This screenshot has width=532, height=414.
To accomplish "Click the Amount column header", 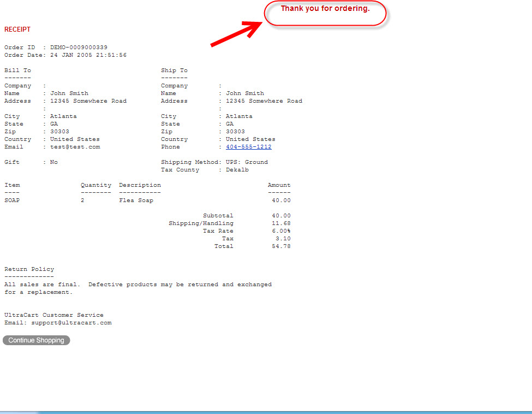I will pyautogui.click(x=279, y=185).
